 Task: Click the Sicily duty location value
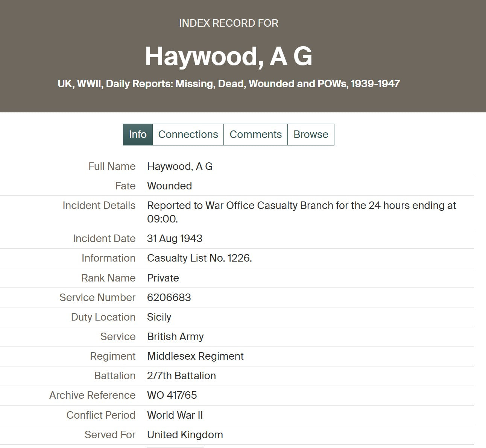pyautogui.click(x=159, y=317)
